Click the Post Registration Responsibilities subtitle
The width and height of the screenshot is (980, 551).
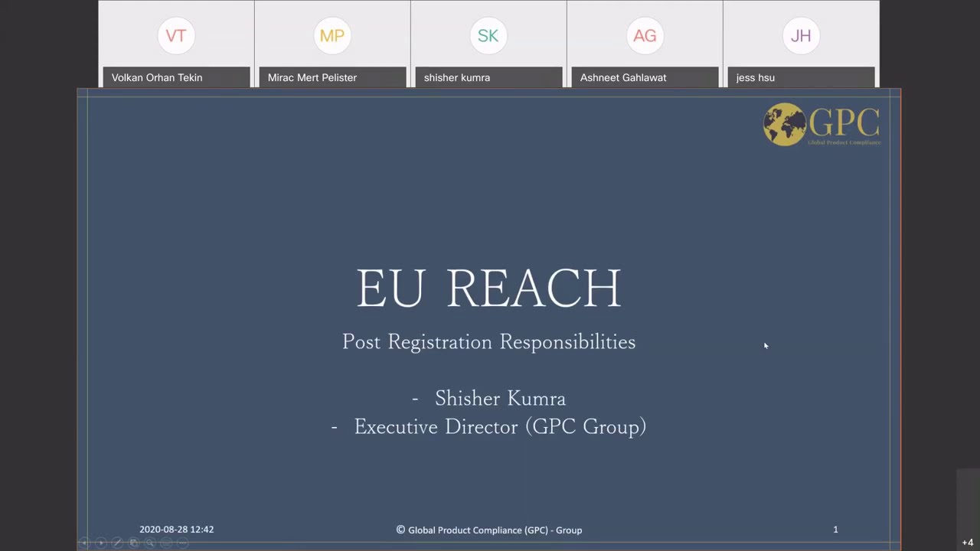(488, 342)
